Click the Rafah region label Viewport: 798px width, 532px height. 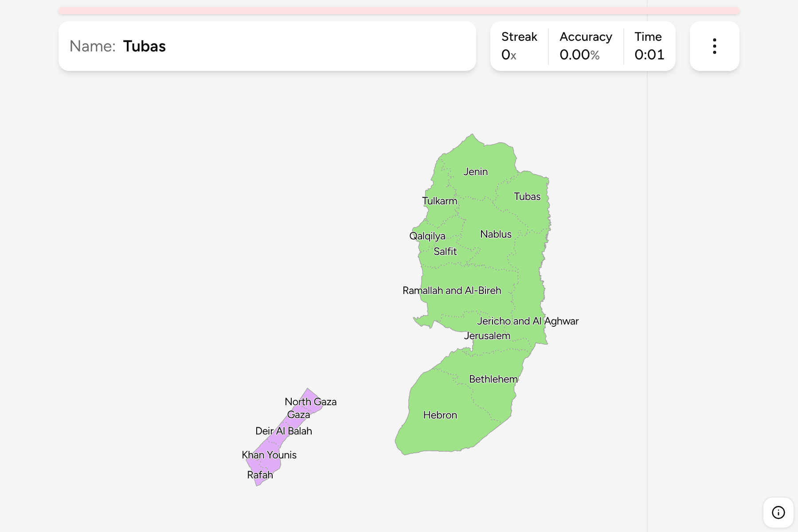click(260, 475)
